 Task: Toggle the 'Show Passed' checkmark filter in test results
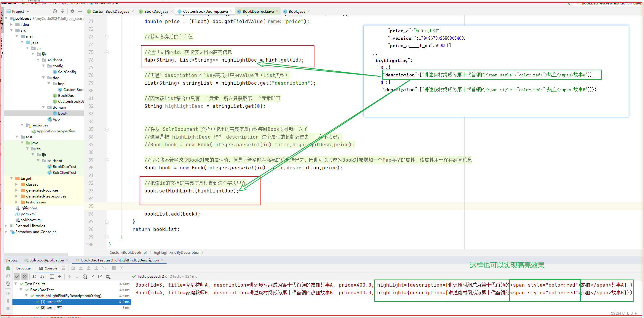click(17, 276)
